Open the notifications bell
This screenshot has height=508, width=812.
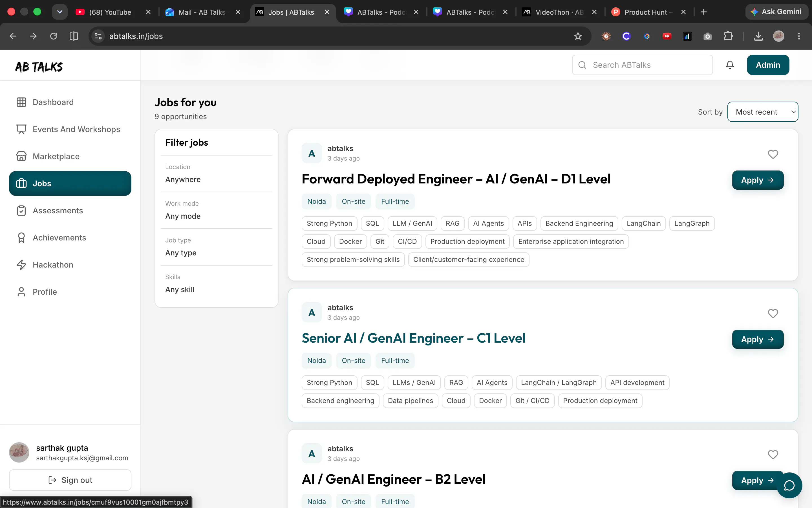click(730, 65)
